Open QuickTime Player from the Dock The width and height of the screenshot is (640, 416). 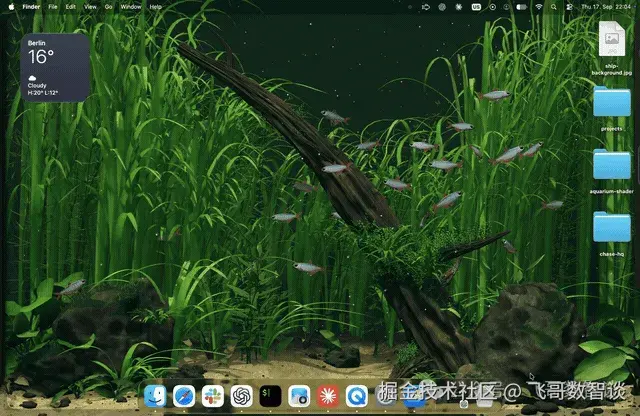coord(357,396)
